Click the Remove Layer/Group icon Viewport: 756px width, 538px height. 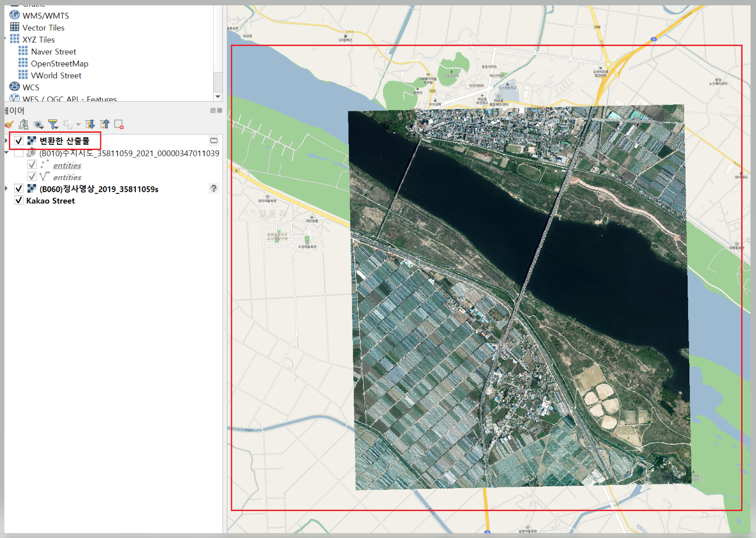pos(119,124)
